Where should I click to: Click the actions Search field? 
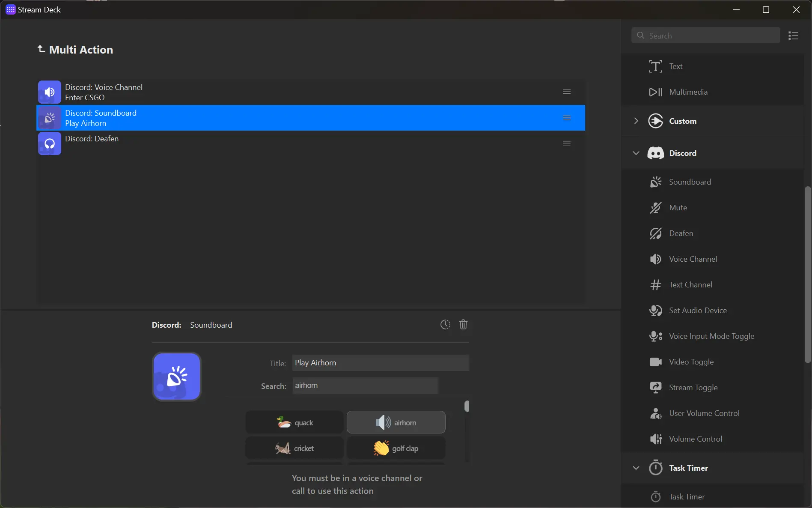click(x=706, y=36)
